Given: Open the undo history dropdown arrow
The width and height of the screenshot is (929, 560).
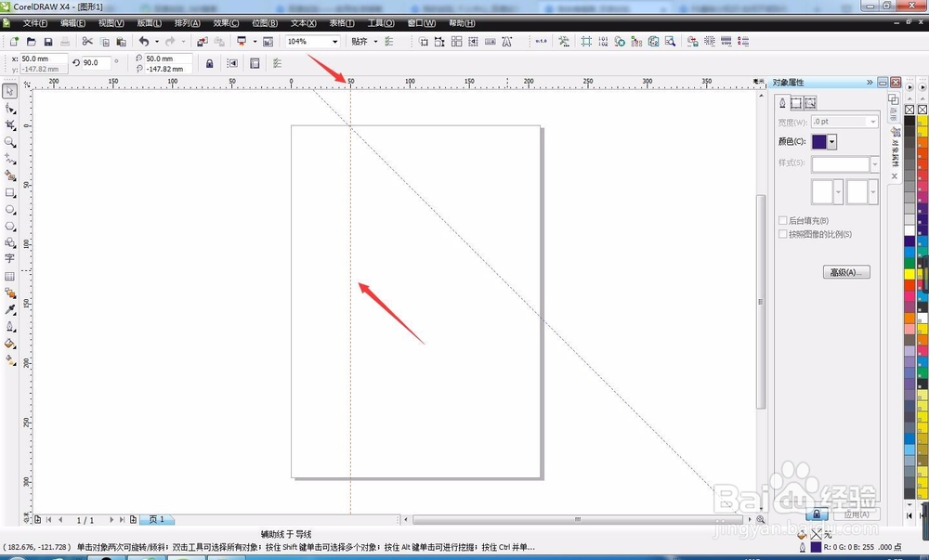Looking at the screenshot, I should click(x=156, y=42).
